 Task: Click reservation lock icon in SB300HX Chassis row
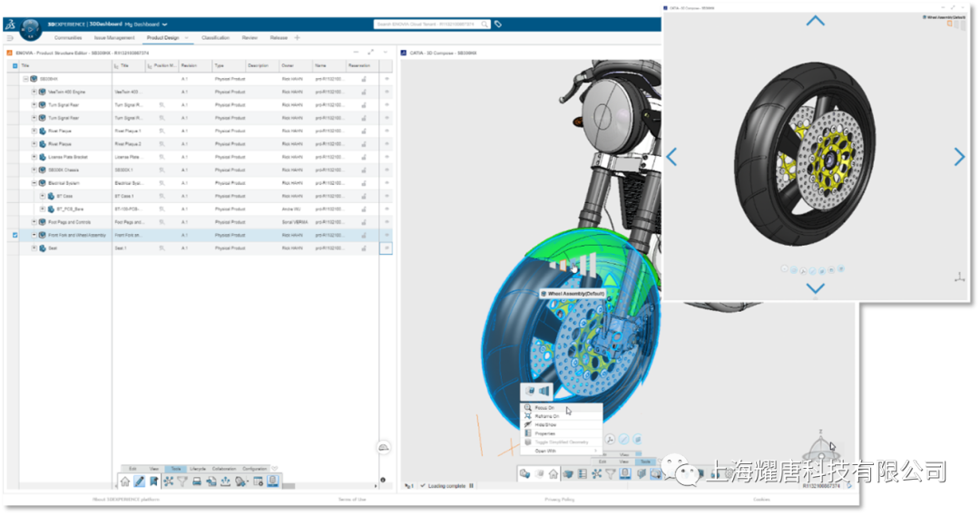point(364,170)
